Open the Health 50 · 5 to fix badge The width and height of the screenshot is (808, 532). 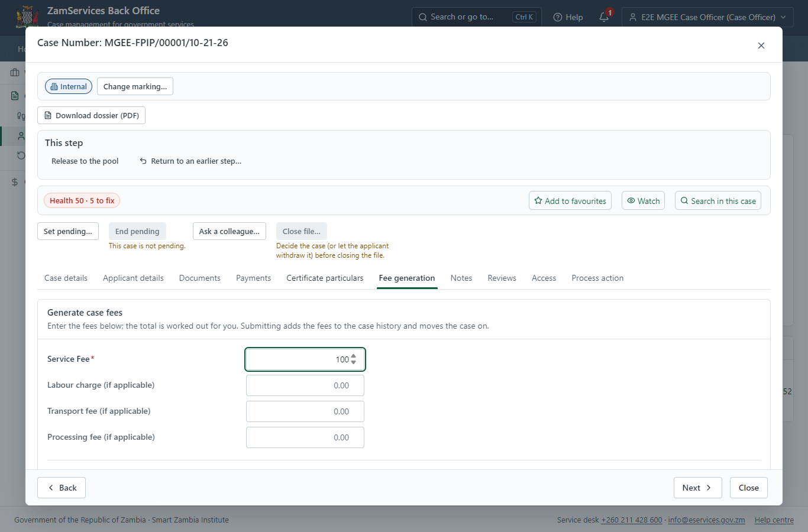(82, 200)
